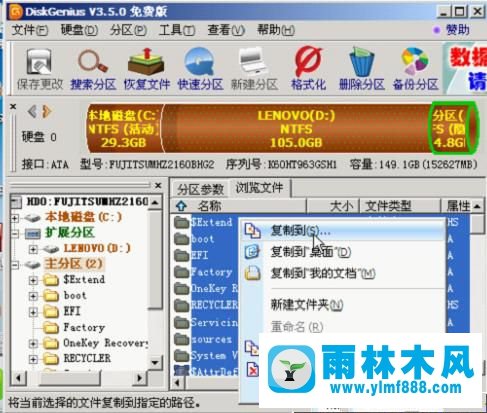Expand the RECYCLER folder in tree
This screenshot has height=413, width=487.
pos(33,359)
